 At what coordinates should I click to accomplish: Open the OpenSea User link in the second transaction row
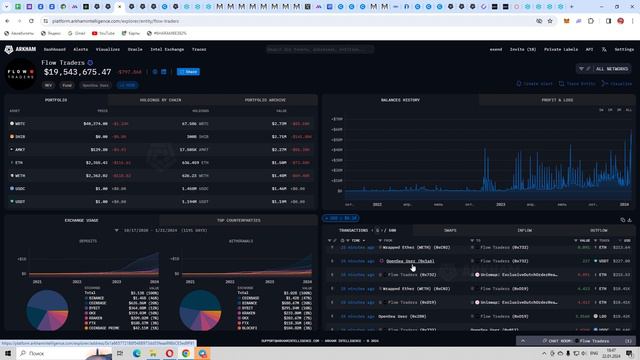410,261
